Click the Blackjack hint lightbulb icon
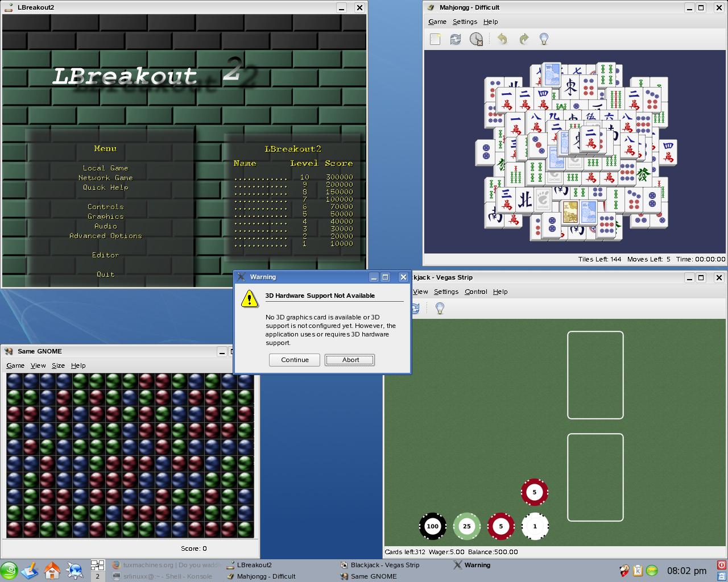 pyautogui.click(x=440, y=308)
